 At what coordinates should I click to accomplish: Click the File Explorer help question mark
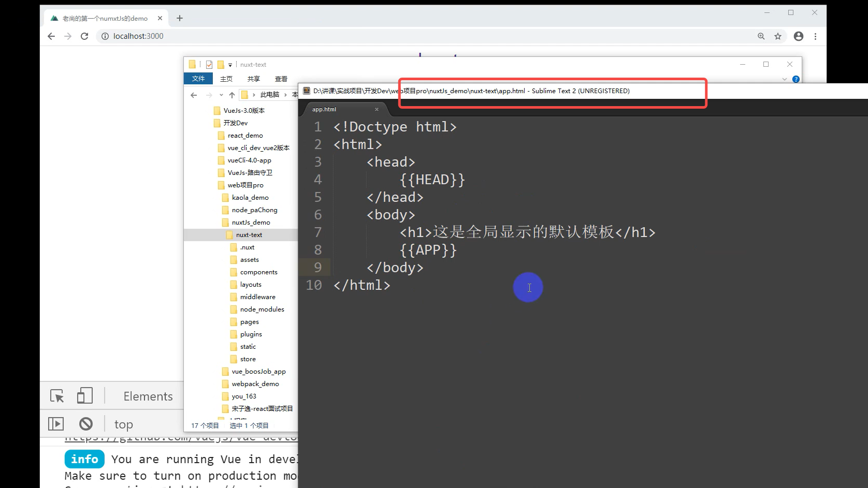click(795, 79)
